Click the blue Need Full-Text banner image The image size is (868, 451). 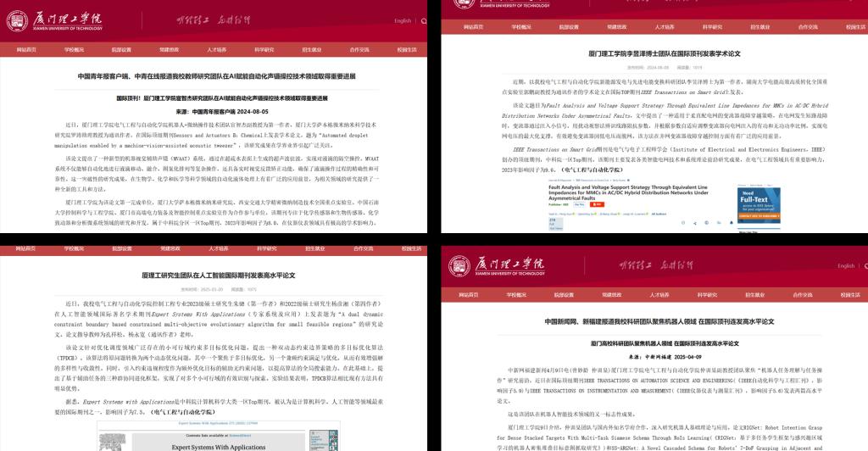coord(759,206)
